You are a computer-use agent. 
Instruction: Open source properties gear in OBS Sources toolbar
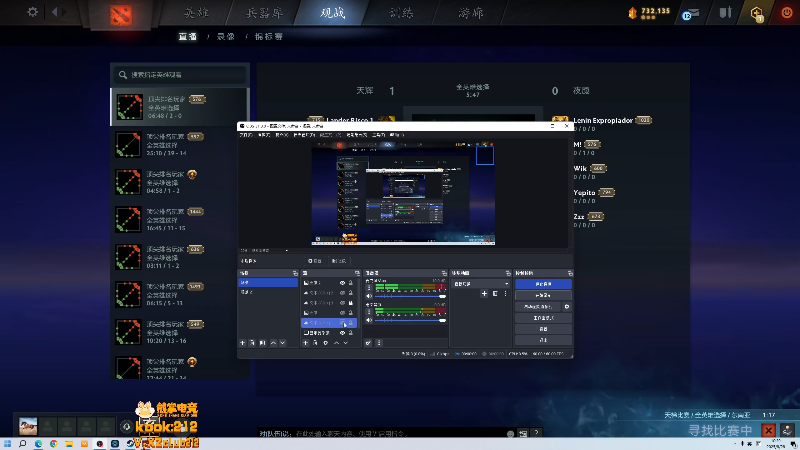click(326, 343)
